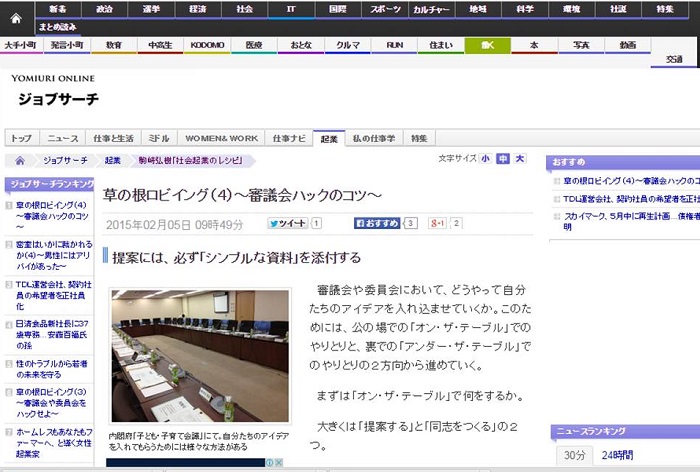Select the highlighted green channel tab

coord(488,45)
